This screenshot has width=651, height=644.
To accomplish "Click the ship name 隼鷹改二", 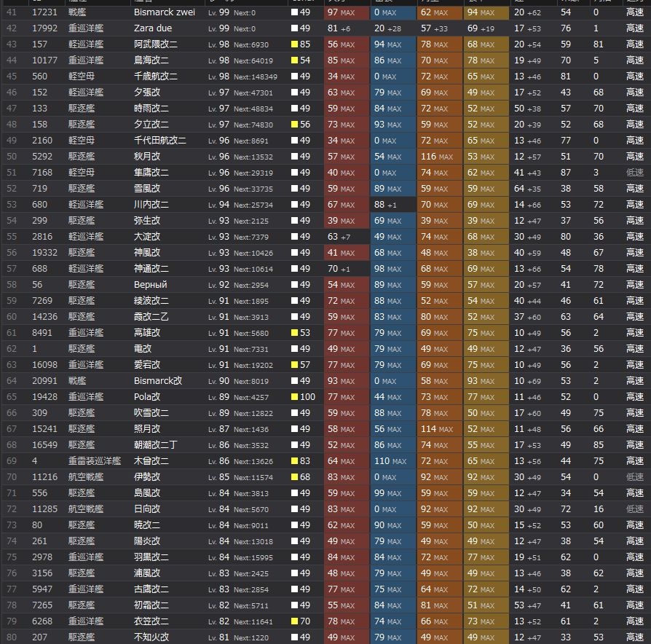I will pos(151,173).
